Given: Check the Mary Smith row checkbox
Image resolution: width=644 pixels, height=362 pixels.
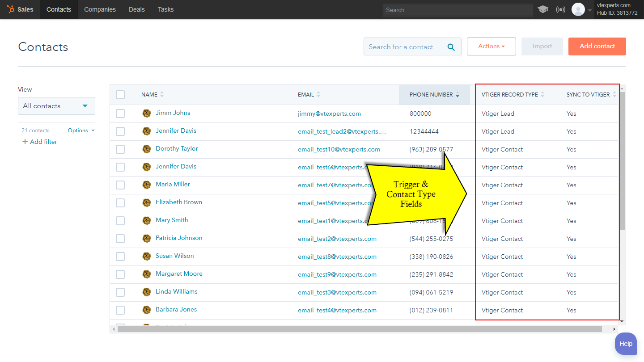Looking at the screenshot, I should point(120,221).
